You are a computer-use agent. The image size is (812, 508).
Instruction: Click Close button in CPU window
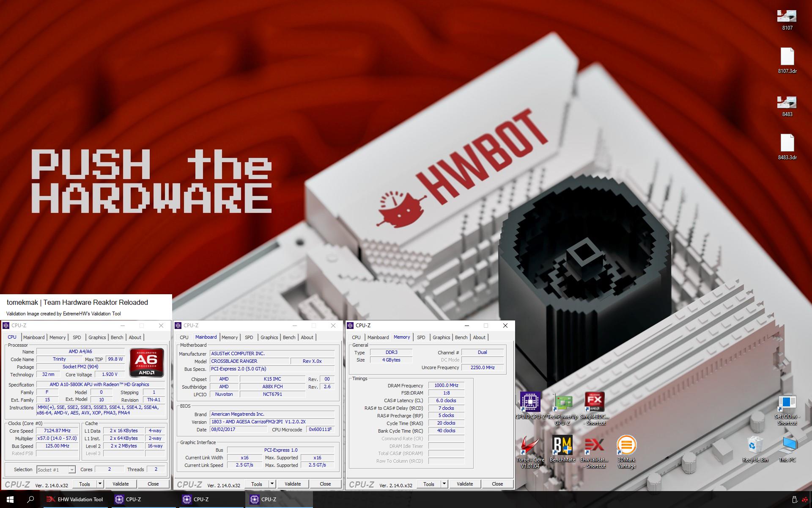(x=153, y=484)
